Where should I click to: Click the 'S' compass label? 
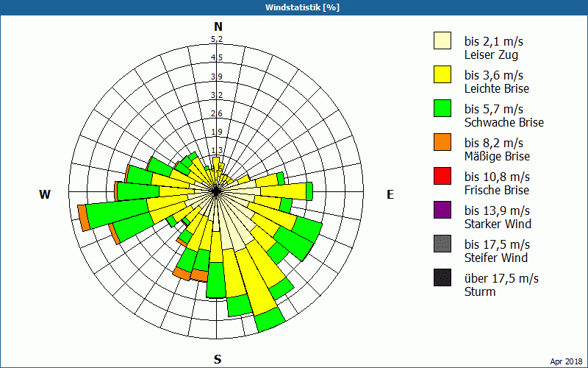click(218, 359)
